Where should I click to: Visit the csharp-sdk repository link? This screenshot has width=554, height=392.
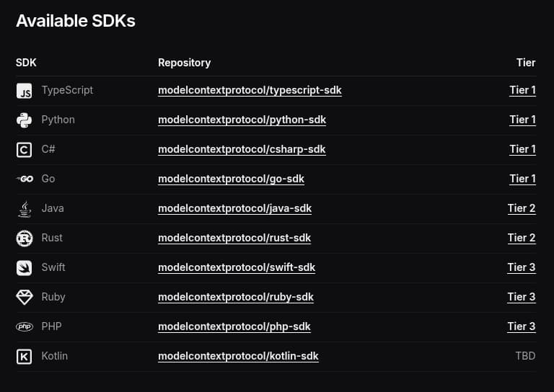click(x=242, y=150)
